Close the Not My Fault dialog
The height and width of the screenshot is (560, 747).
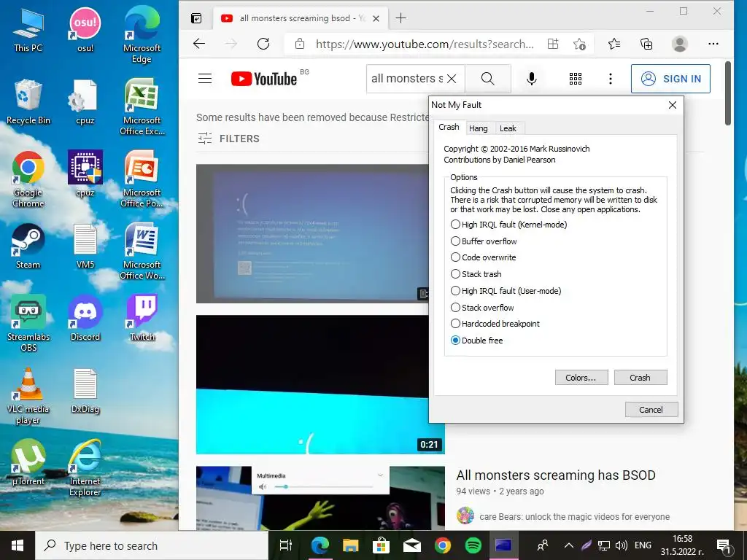[672, 105]
